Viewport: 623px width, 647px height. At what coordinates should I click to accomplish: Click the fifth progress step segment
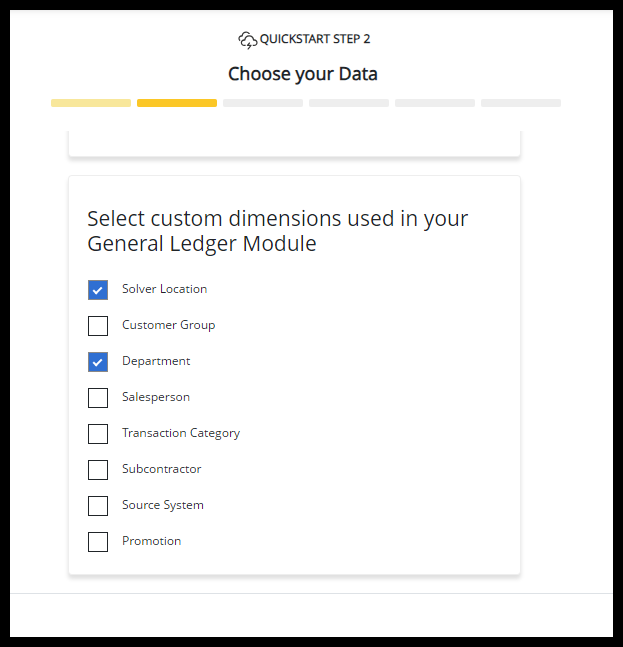pos(435,103)
